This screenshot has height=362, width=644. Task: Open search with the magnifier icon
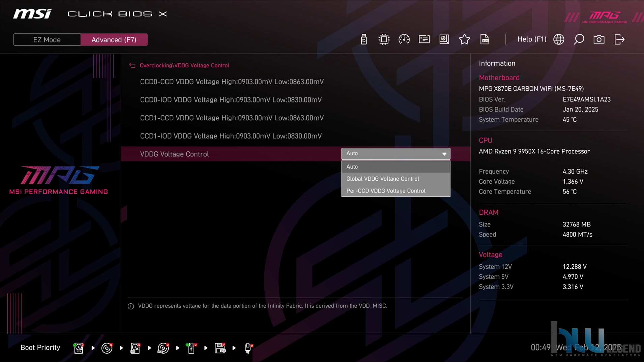[579, 39]
